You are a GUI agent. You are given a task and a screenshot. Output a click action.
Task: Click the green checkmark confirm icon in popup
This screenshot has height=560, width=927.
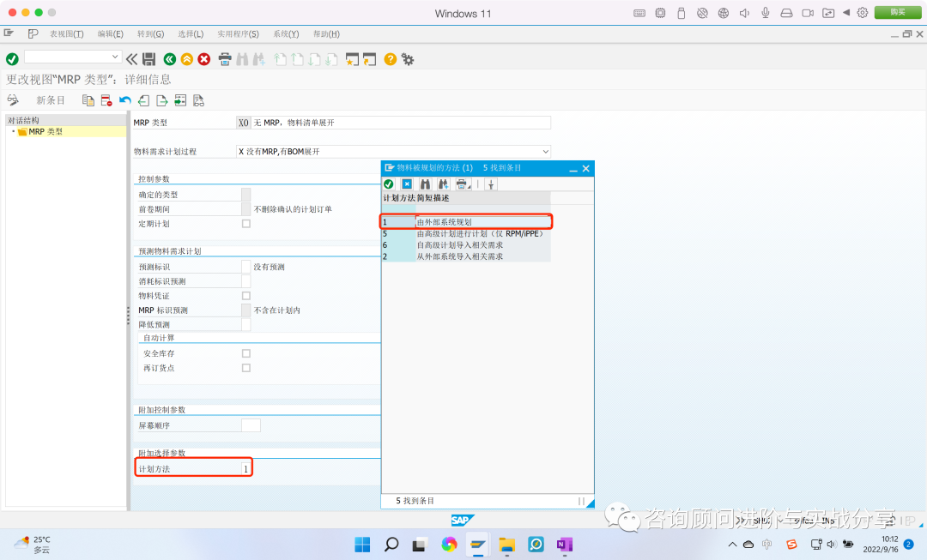point(388,184)
